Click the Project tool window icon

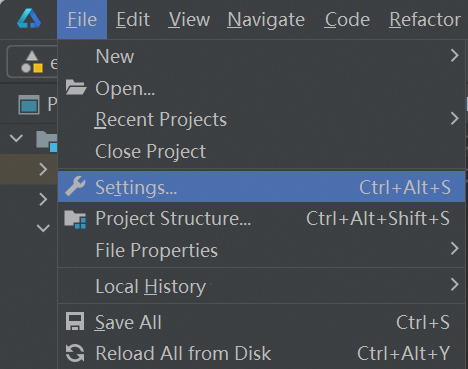29,105
